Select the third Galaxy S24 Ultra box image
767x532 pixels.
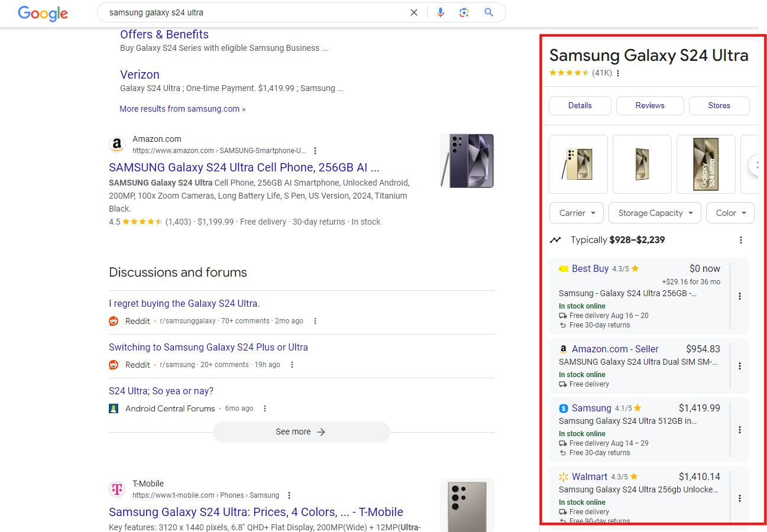click(x=706, y=164)
